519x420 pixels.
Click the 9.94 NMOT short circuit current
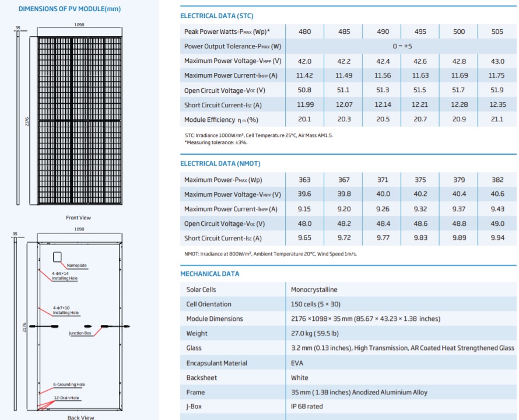click(x=497, y=238)
